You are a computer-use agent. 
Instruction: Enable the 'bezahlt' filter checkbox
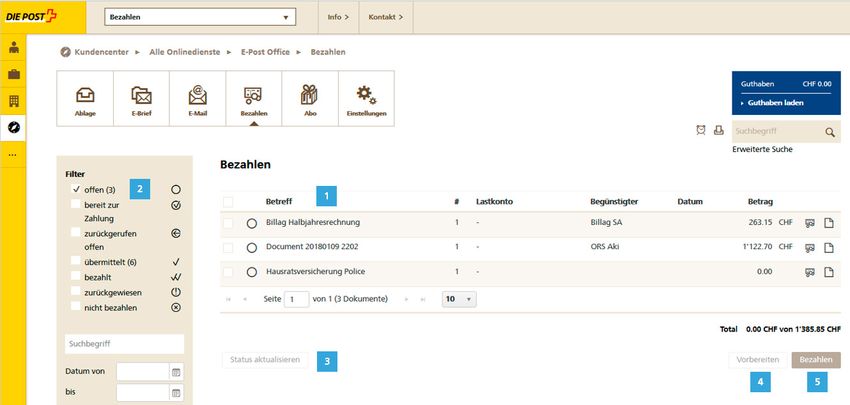[76, 277]
